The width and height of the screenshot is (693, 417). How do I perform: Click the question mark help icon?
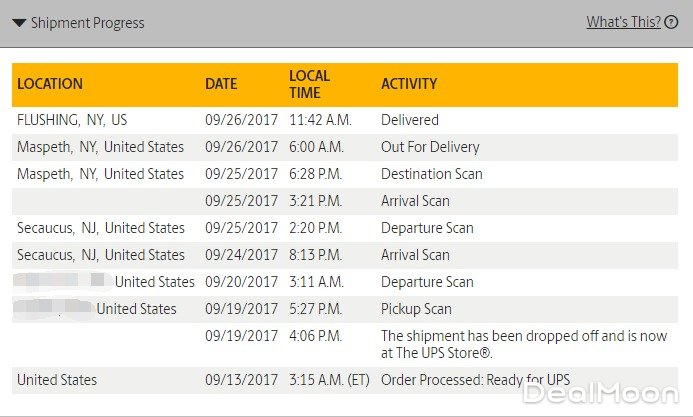[671, 22]
